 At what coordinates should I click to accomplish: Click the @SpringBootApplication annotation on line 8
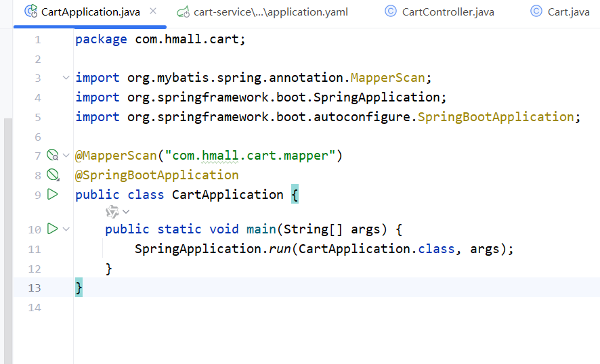pos(157,175)
